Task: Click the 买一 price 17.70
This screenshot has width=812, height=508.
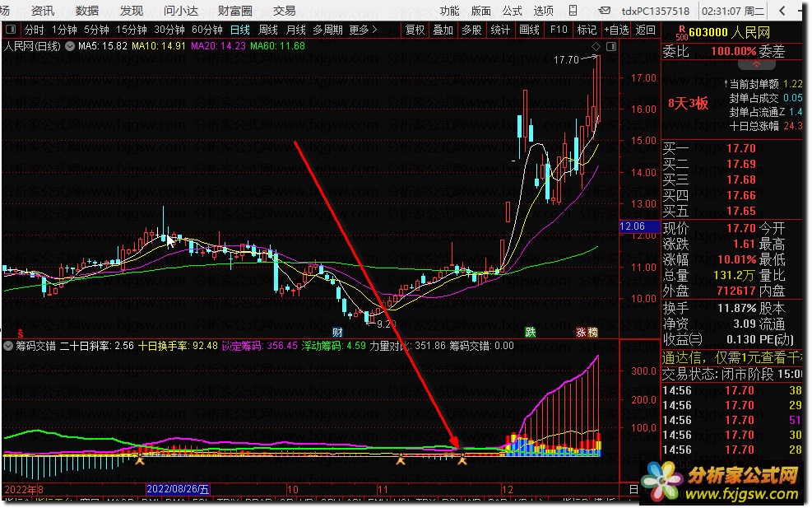Action: (x=741, y=148)
